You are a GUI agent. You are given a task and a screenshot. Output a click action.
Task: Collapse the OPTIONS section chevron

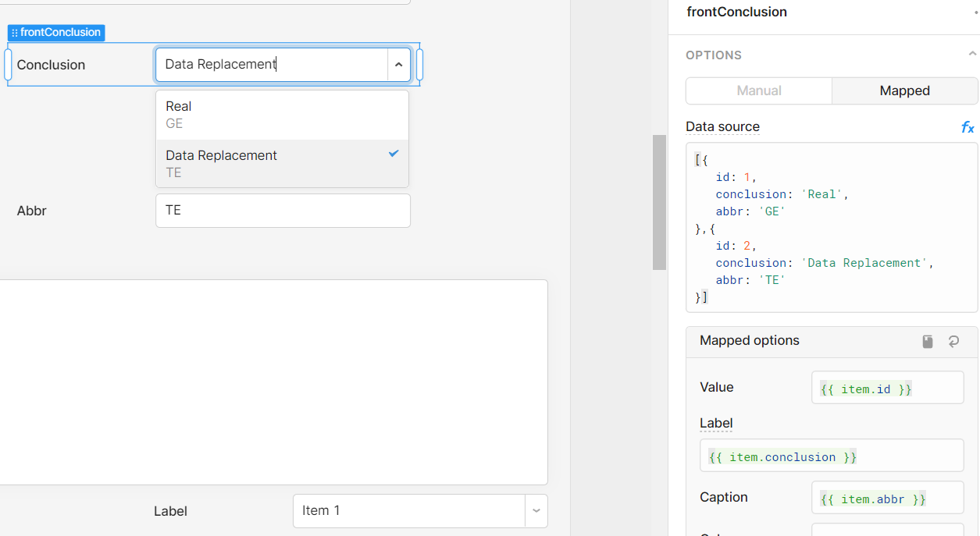click(972, 55)
